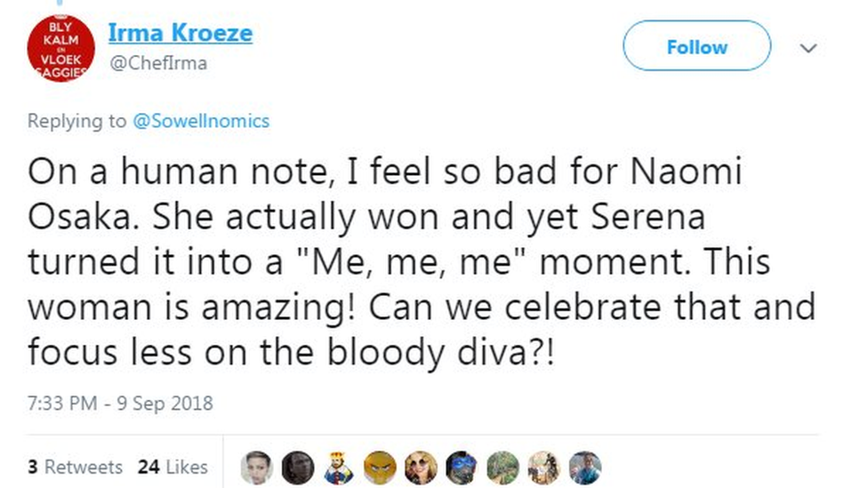This screenshot has height=488, width=868.
Task: Click the dark grayscale liker avatar
Action: [x=298, y=468]
